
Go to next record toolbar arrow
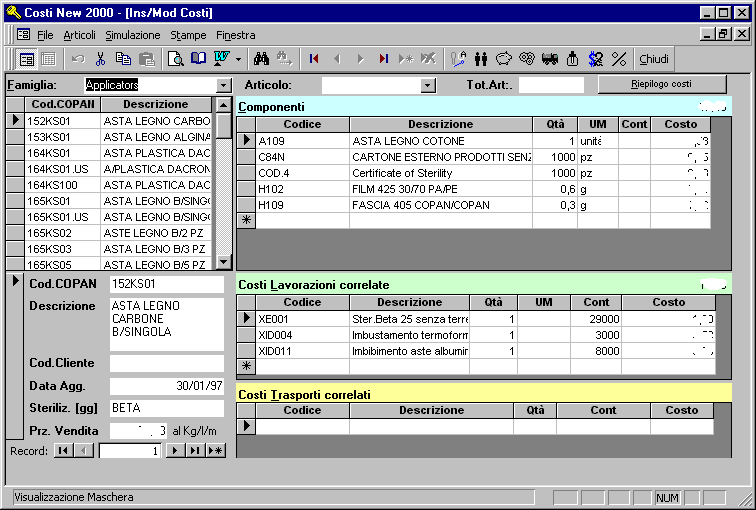360,59
